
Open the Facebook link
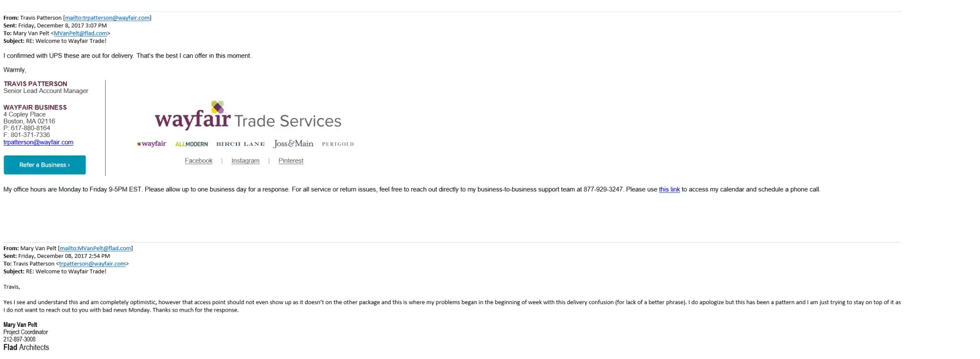[198, 161]
